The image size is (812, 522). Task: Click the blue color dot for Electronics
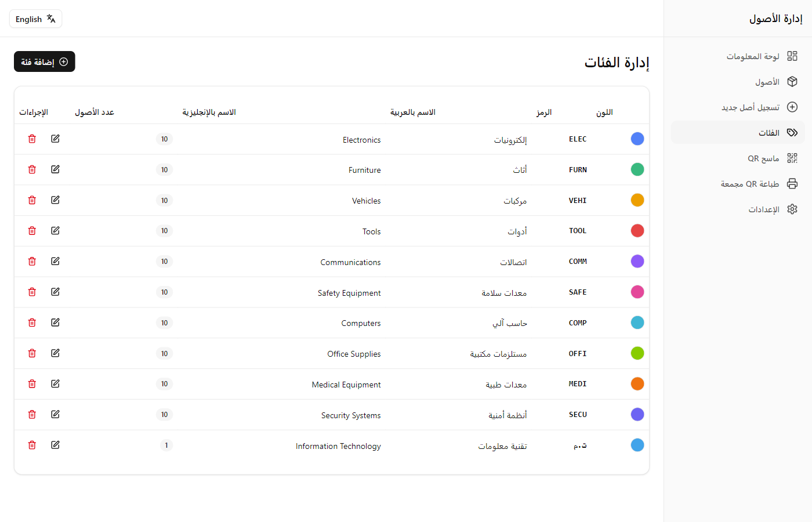coord(637,139)
